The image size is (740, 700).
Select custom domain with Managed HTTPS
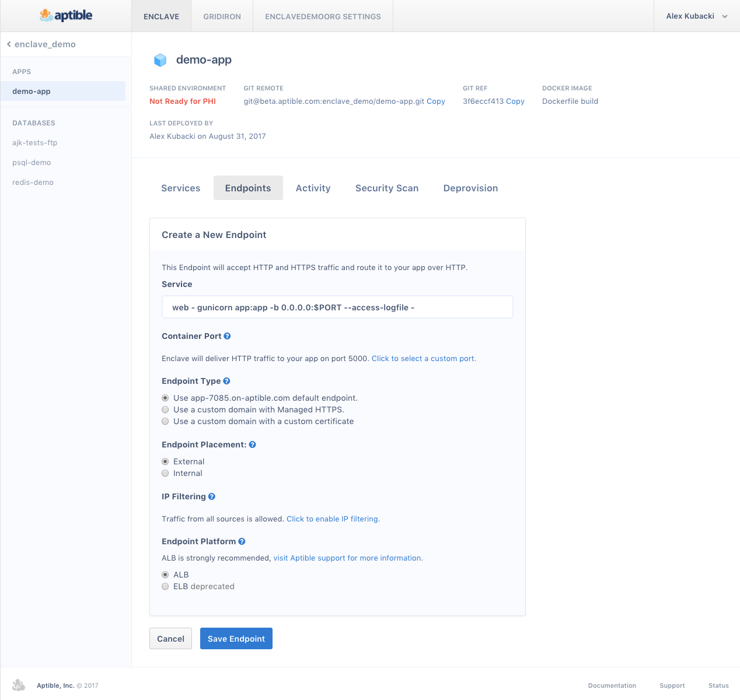165,409
